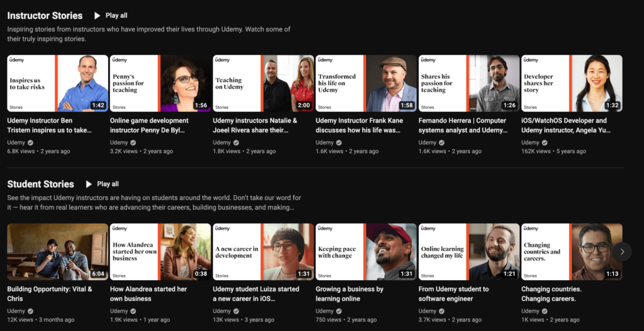Open Changing countries and careers thumbnail
The width and height of the screenshot is (644, 331).
[572, 252]
